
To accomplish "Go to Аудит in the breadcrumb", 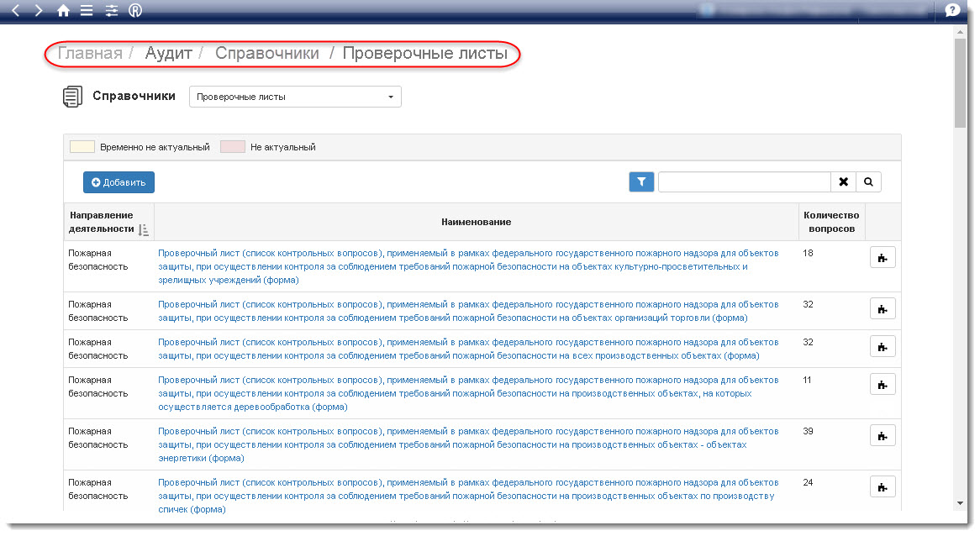I will [x=168, y=54].
